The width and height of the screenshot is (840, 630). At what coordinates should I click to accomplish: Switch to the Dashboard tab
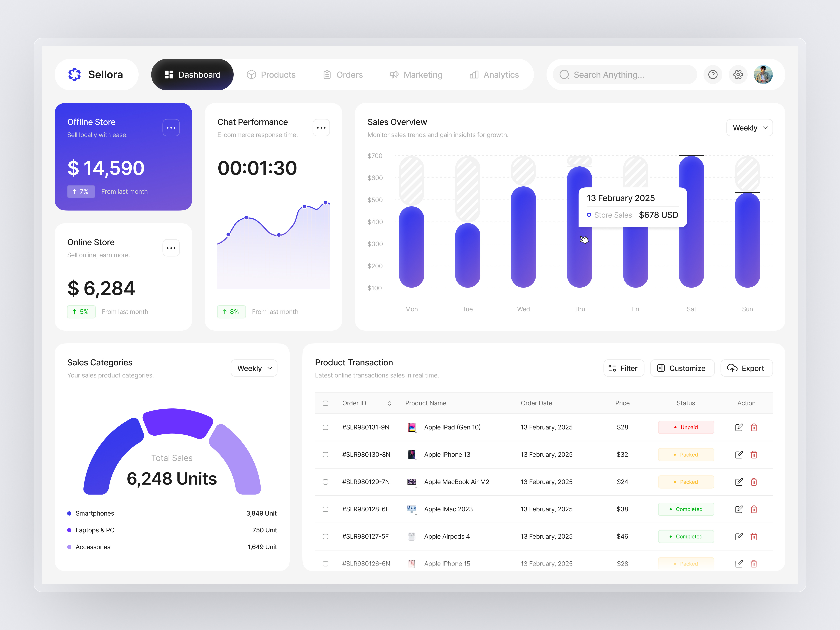(x=192, y=74)
